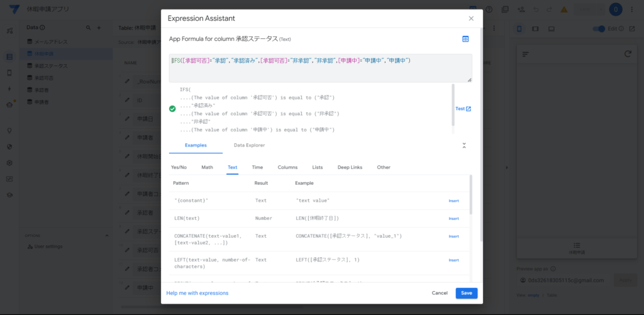644x315 pixels.
Task: Insert the CONCATENATE example
Action: (x=453, y=236)
